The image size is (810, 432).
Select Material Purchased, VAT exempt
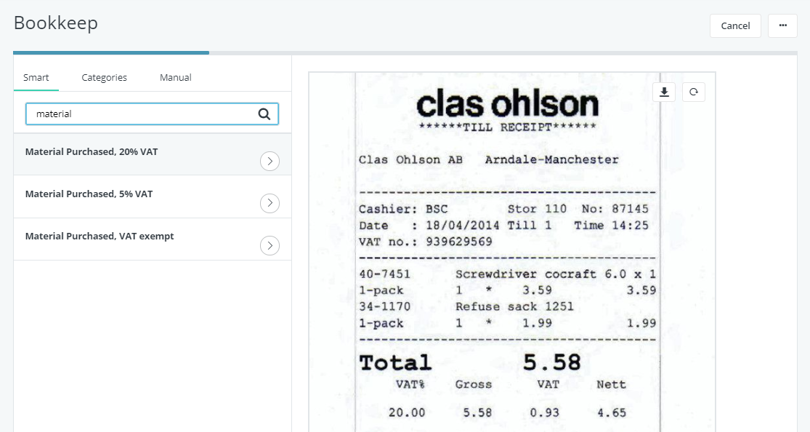click(x=152, y=239)
